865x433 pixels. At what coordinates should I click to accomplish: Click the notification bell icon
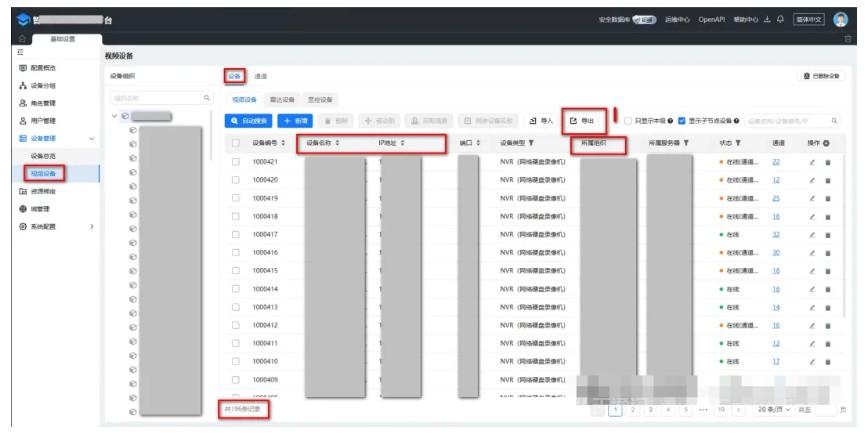click(x=780, y=19)
